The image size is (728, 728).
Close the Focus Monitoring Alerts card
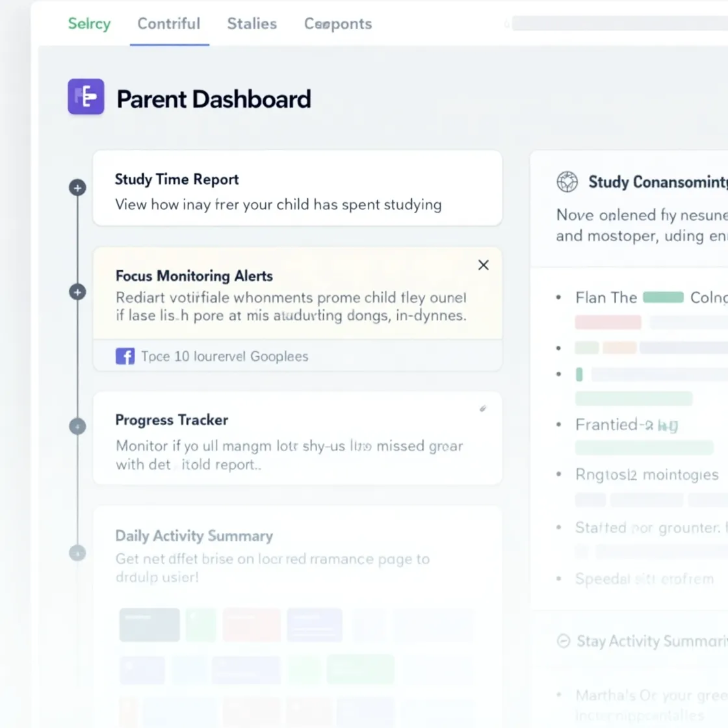(484, 265)
